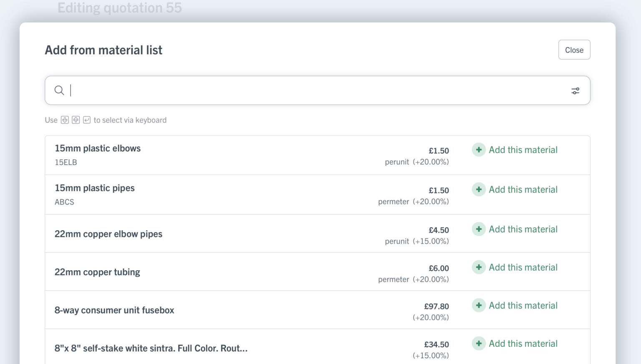
Task: Close the material list dialog
Action: [574, 50]
